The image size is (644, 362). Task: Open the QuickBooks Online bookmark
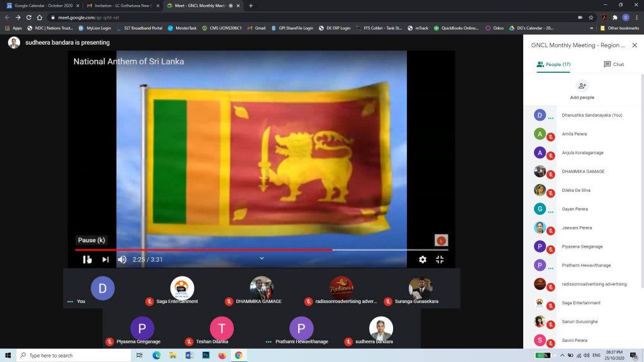pyautogui.click(x=456, y=28)
